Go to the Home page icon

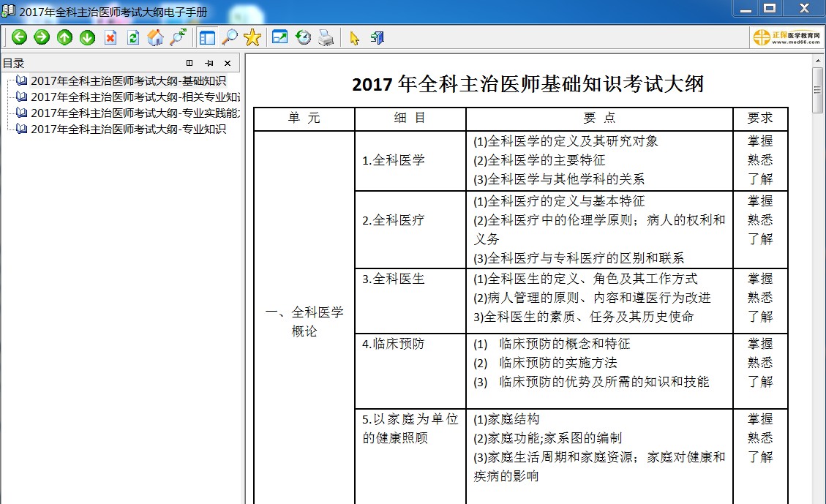click(156, 37)
